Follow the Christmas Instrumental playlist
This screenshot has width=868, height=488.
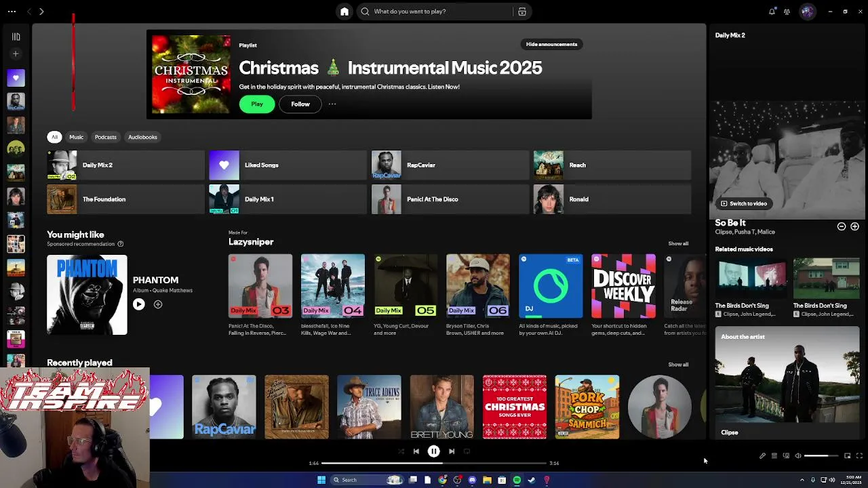tap(300, 104)
